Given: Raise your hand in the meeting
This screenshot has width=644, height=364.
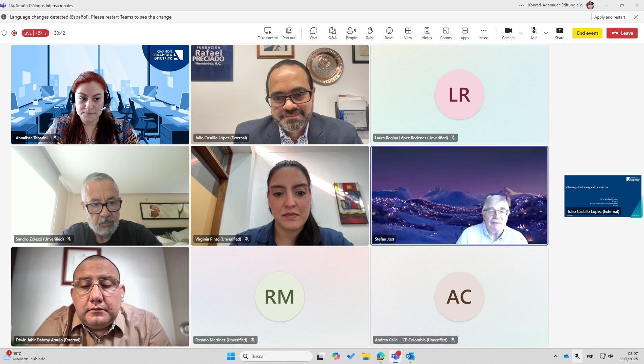Looking at the screenshot, I should [x=370, y=33].
